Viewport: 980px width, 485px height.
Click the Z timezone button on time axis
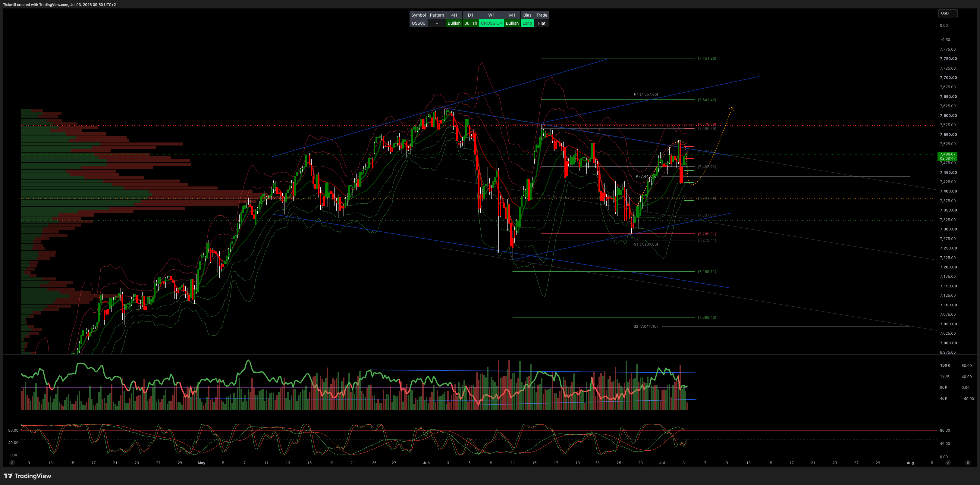point(12,463)
